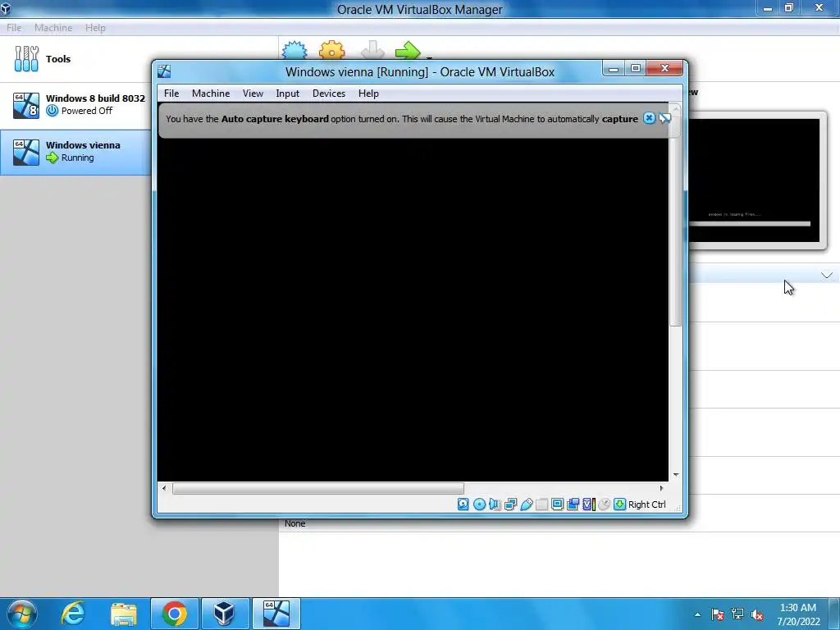Open File menu in Windows vienna VM window
Viewport: 840px width, 630px height.
click(171, 94)
